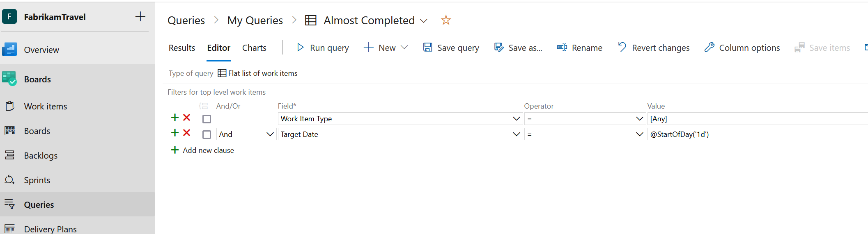Expand the Almost Completed query chevron
The height and width of the screenshot is (234, 868).
(424, 21)
